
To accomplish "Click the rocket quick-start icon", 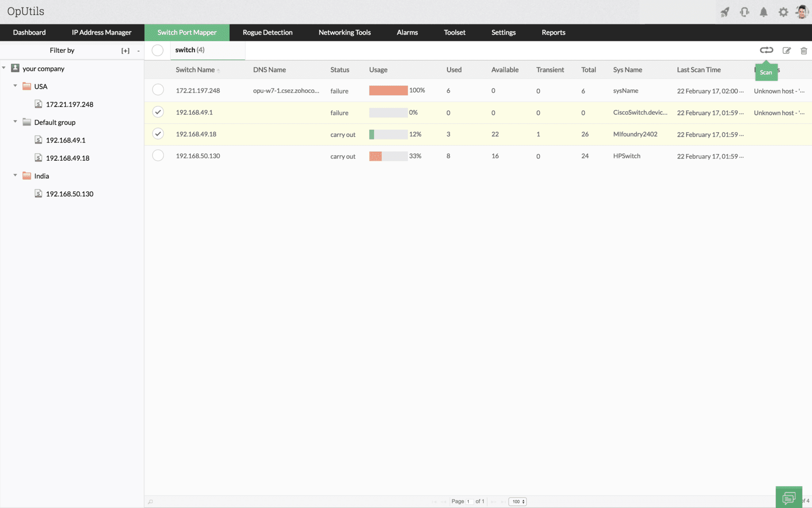I will click(x=725, y=12).
